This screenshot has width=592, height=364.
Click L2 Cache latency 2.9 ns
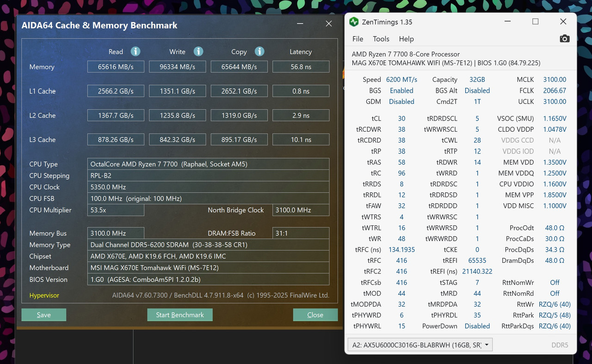click(301, 115)
